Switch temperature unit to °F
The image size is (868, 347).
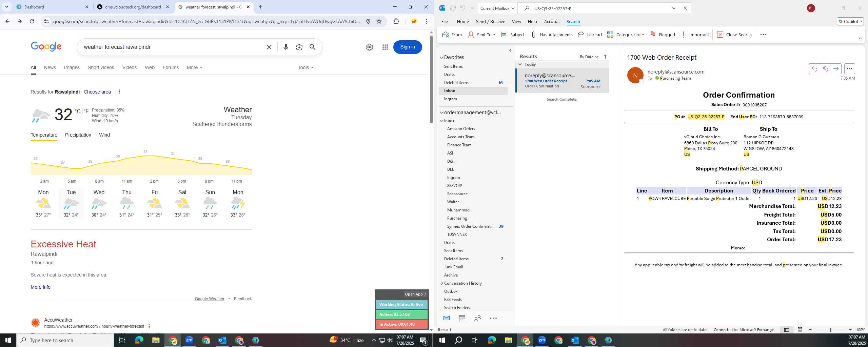pos(86,111)
